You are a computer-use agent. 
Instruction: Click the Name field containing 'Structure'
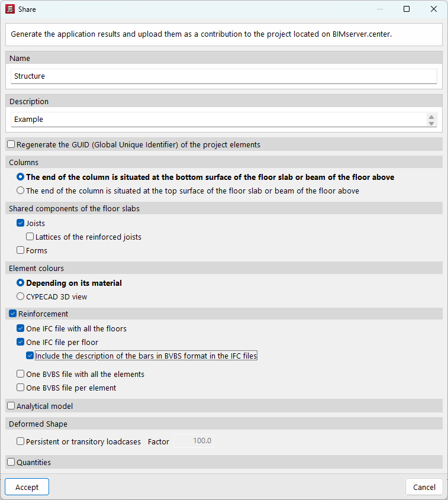(x=224, y=76)
